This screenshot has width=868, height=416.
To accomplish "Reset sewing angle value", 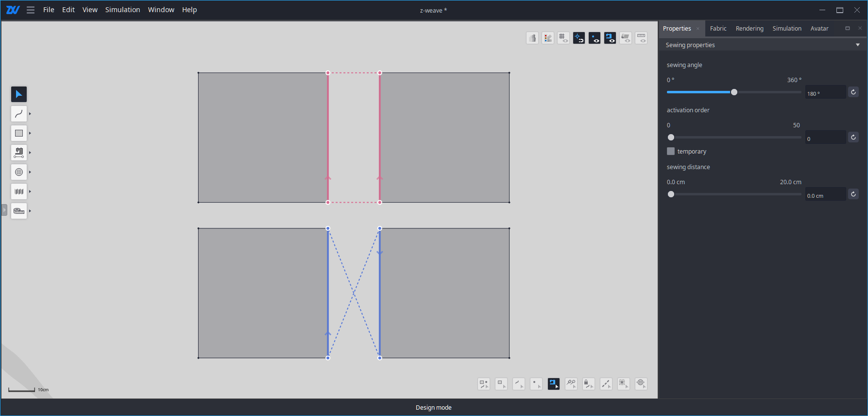I will 853,92.
